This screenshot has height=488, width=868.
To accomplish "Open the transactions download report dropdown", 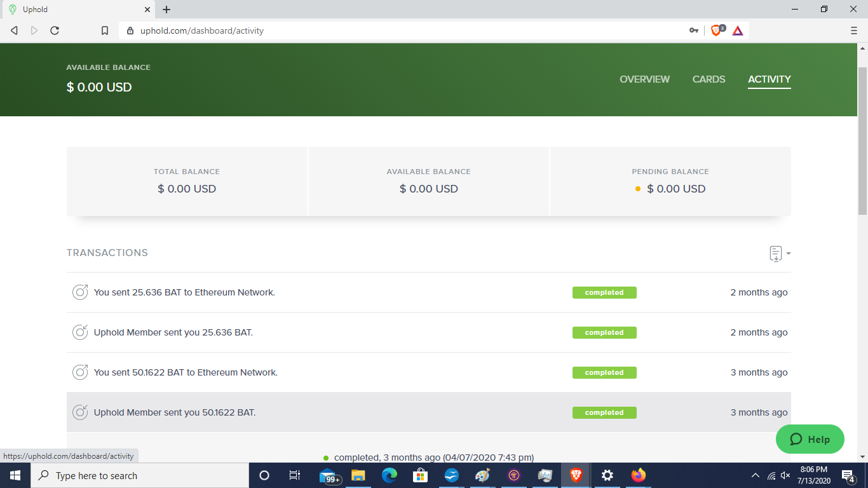I will coord(780,254).
